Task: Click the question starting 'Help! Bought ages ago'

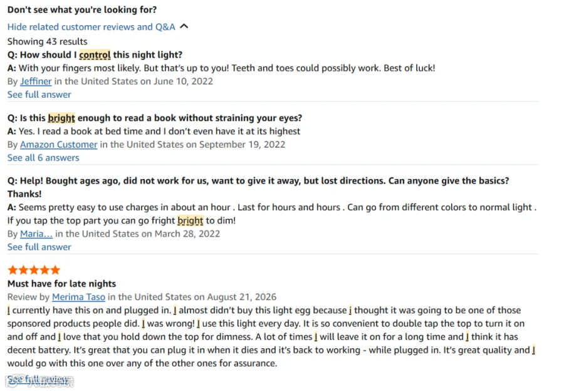Action: tap(258, 187)
